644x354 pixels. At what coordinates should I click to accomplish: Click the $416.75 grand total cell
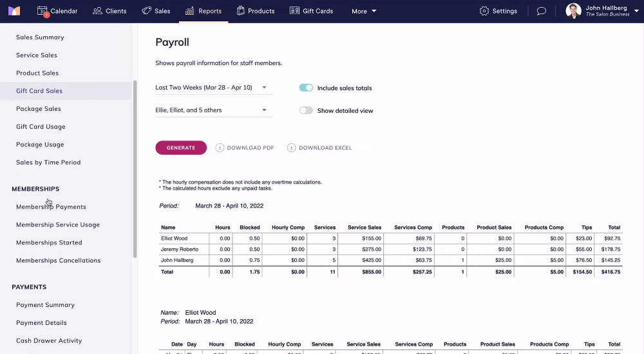coord(611,272)
